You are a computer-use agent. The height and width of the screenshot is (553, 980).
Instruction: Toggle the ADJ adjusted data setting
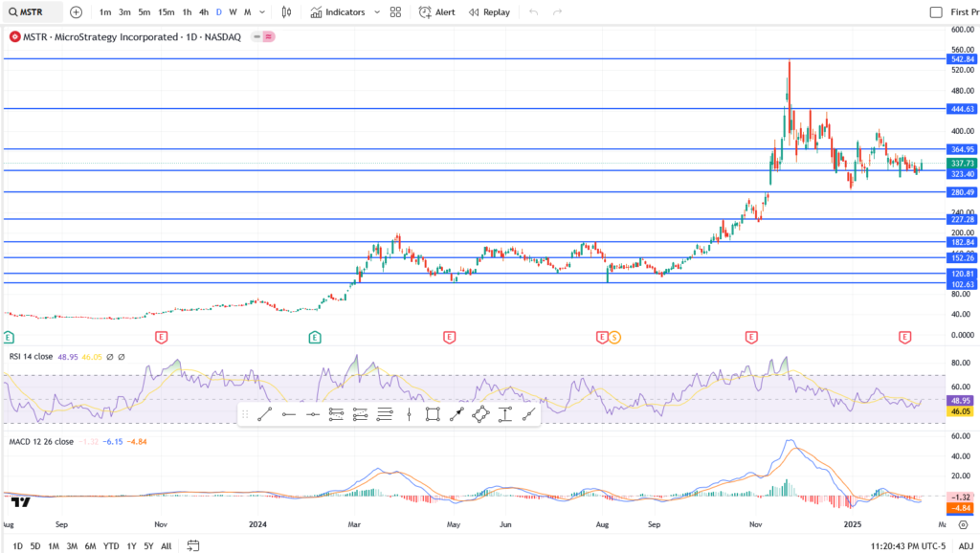[966, 545]
